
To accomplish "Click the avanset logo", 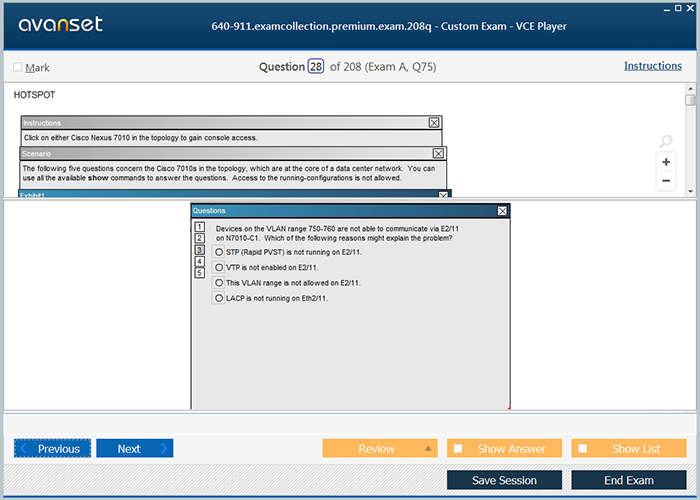I will 61,25.
